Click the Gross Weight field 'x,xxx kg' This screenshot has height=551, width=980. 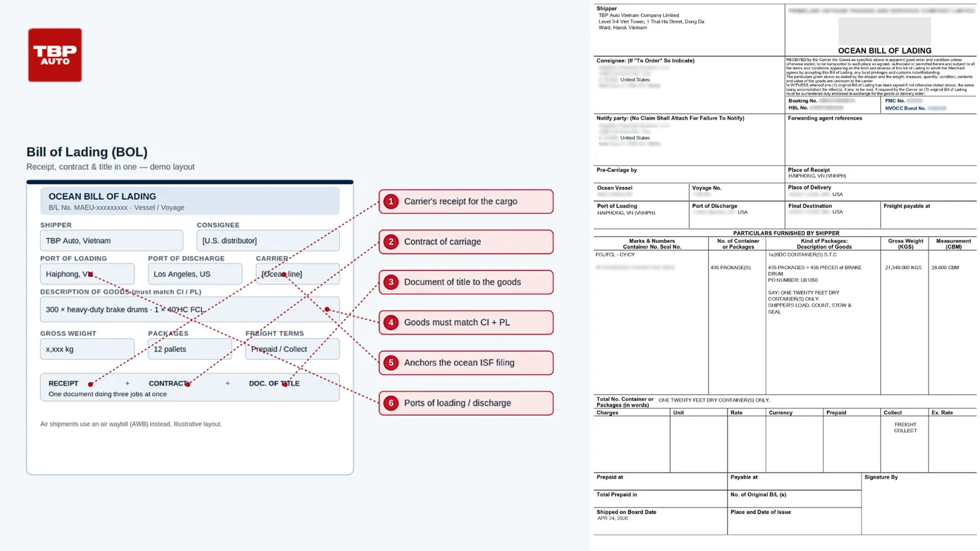87,349
